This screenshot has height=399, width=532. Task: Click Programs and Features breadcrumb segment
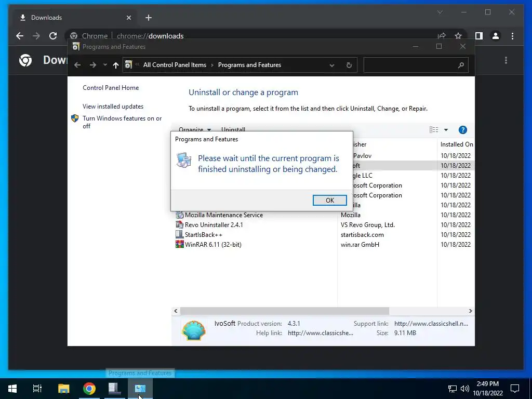pyautogui.click(x=249, y=65)
